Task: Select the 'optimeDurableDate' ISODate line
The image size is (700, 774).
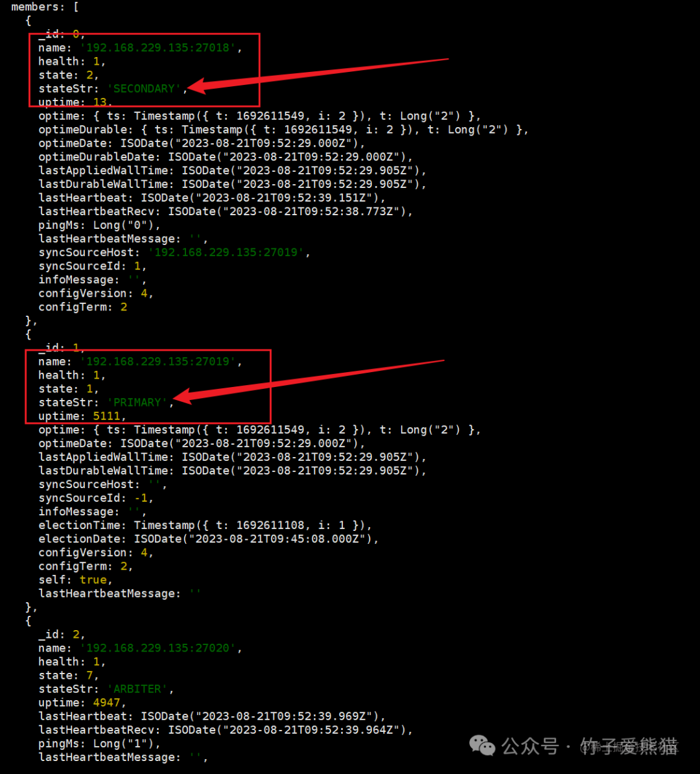Action: coord(225,157)
